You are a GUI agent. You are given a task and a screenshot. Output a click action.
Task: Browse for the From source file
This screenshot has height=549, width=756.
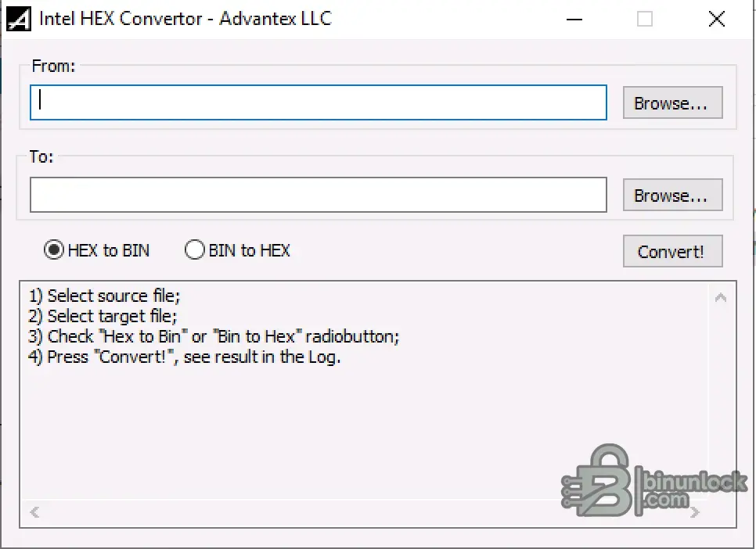tap(672, 102)
